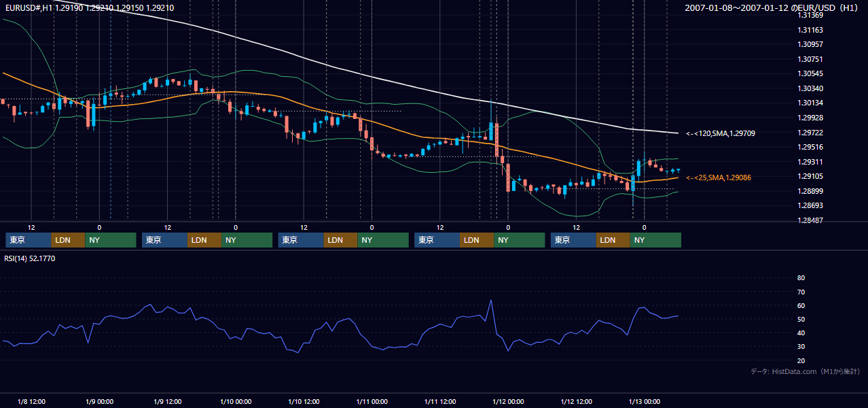Click price axis label 1.28899
Screen dimensions: 868x408
[810, 191]
